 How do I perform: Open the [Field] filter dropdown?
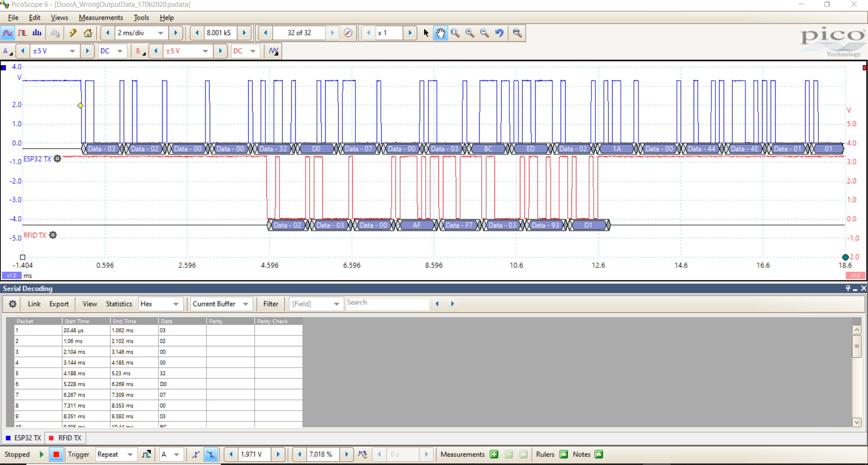pyautogui.click(x=316, y=304)
